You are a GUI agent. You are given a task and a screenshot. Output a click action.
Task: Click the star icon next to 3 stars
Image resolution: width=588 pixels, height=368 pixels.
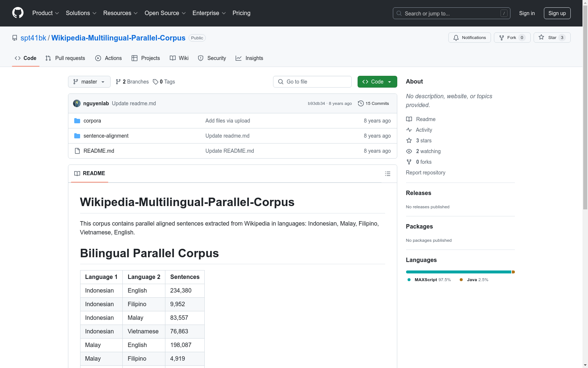[x=409, y=141]
